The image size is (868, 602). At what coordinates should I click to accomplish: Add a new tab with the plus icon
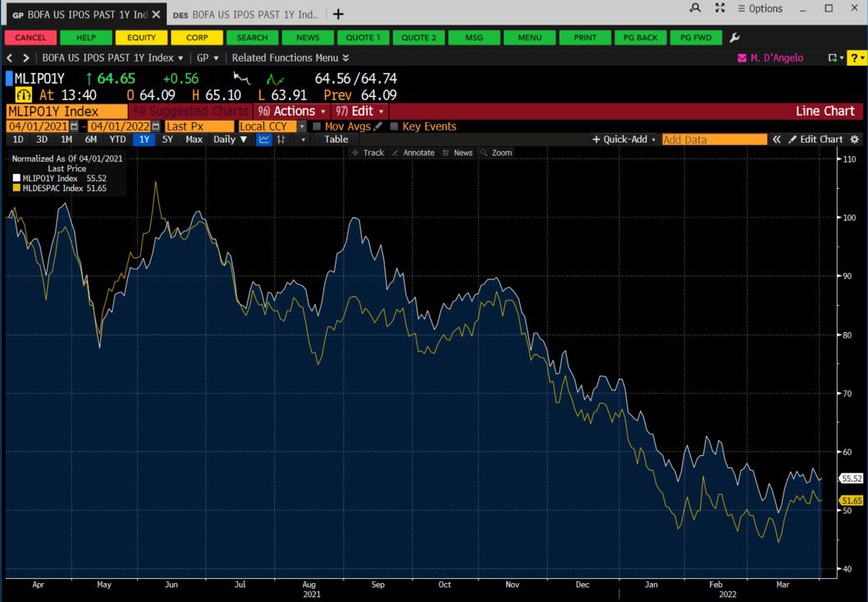[338, 15]
